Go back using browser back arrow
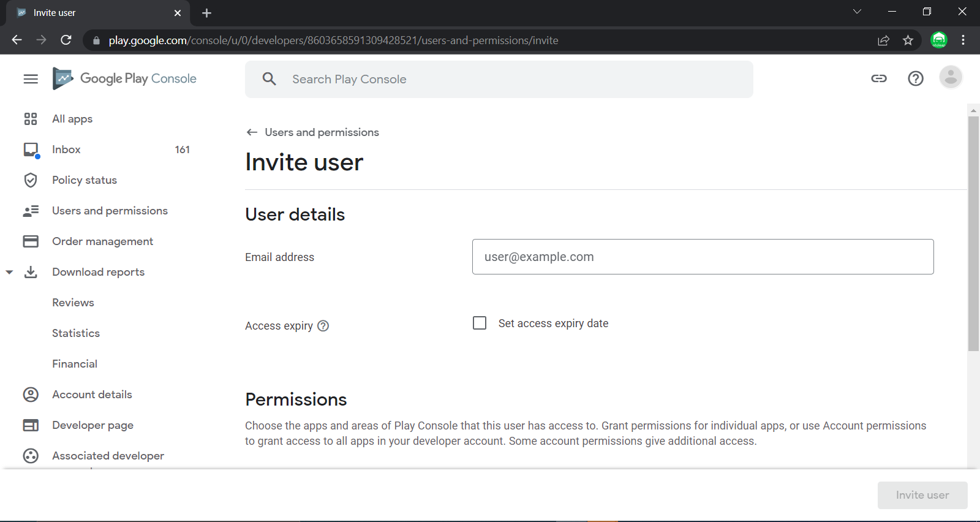The image size is (980, 522). (17, 40)
